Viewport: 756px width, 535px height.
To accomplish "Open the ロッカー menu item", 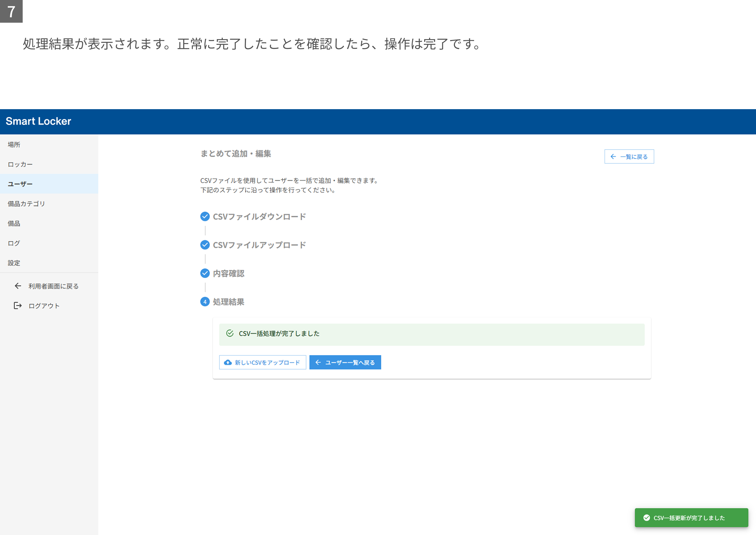I will pyautogui.click(x=49, y=164).
